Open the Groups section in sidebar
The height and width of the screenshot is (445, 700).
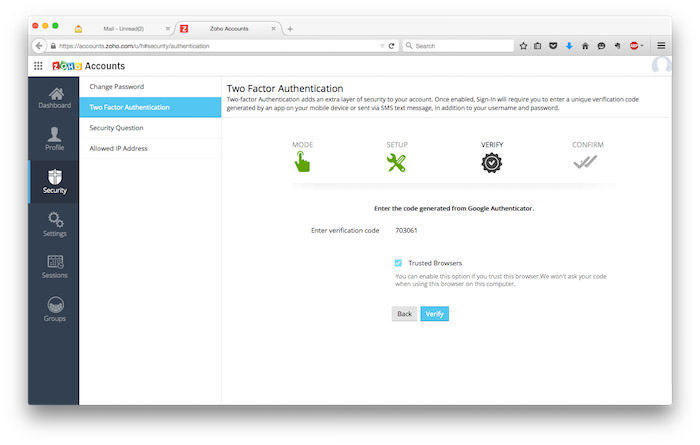tap(55, 309)
